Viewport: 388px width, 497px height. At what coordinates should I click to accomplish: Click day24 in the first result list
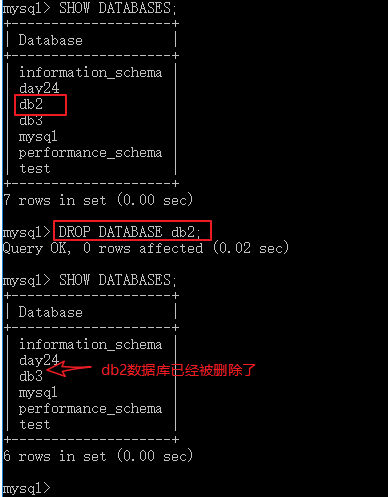coord(39,88)
